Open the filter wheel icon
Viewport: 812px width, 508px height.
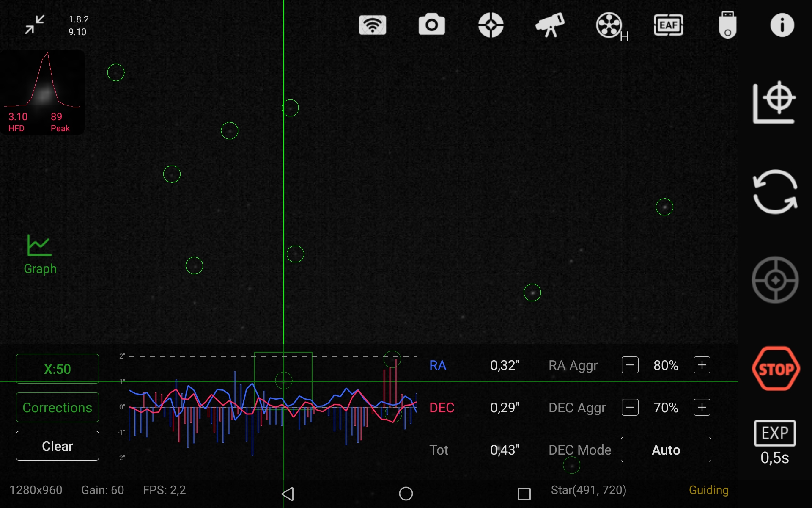click(x=612, y=26)
